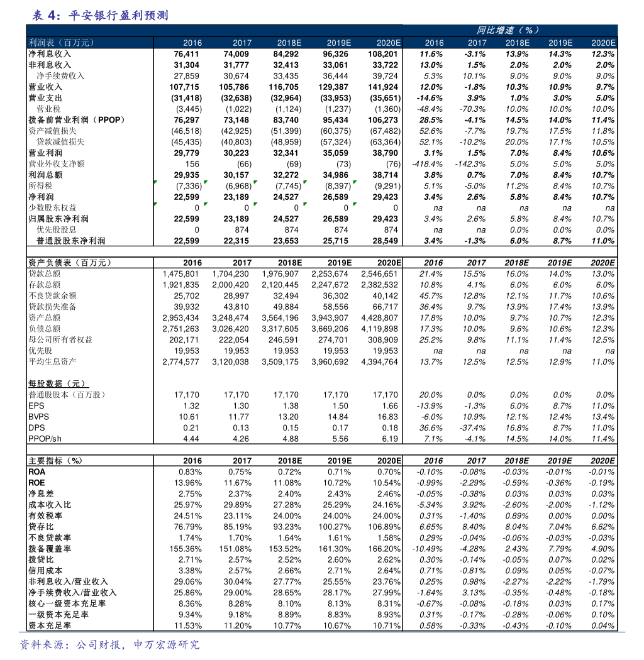Select the 同比增速（%）header cell

point(508,30)
